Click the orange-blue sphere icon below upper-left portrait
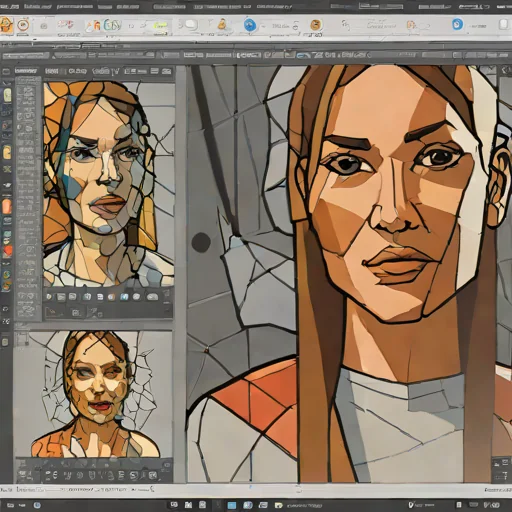The width and height of the screenshot is (512, 512). pyautogui.click(x=112, y=297)
